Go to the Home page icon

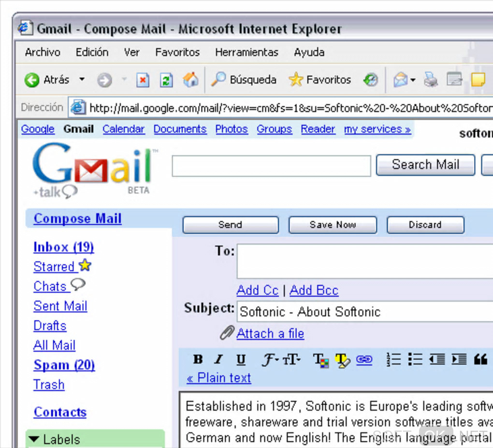tap(190, 80)
